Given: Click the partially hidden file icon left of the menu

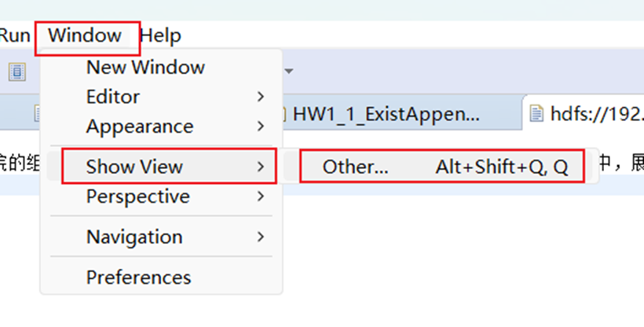Looking at the screenshot, I should (x=38, y=113).
